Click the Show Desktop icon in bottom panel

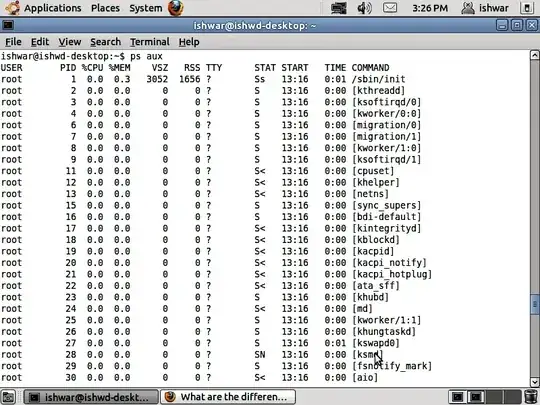tap(8, 397)
